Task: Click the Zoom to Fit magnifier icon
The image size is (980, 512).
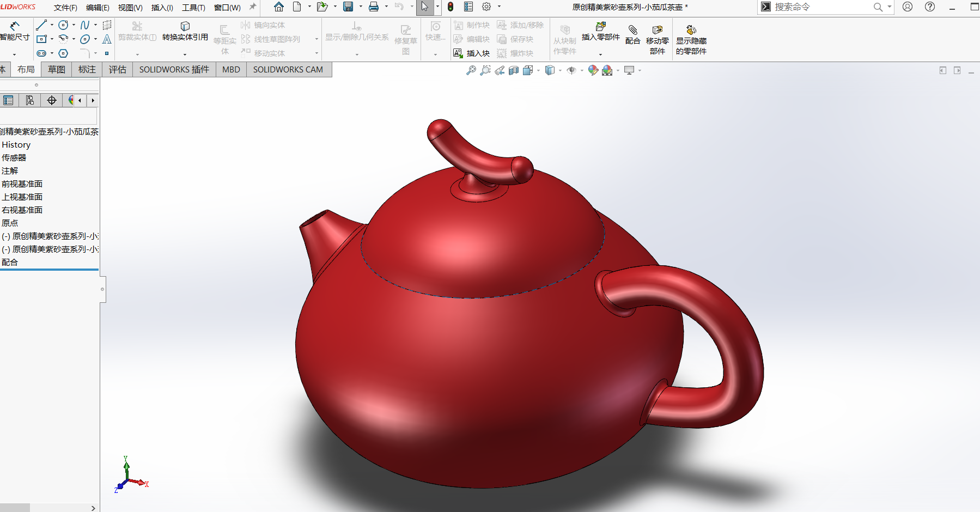Action: pyautogui.click(x=471, y=70)
